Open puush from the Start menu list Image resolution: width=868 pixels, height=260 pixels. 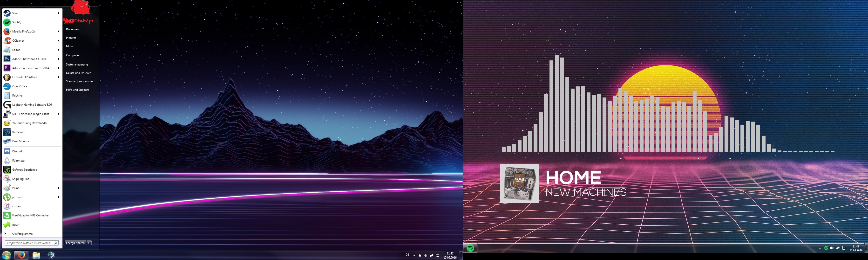pyautogui.click(x=32, y=225)
